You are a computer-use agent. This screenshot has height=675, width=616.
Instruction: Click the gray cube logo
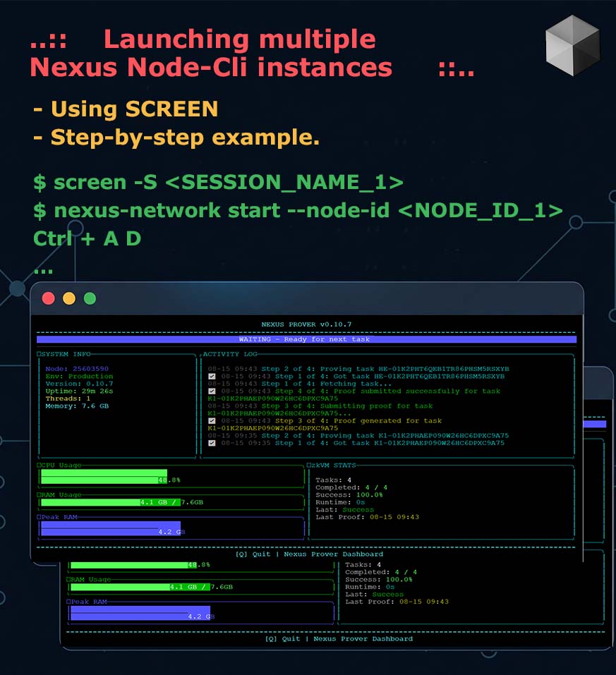[x=572, y=46]
